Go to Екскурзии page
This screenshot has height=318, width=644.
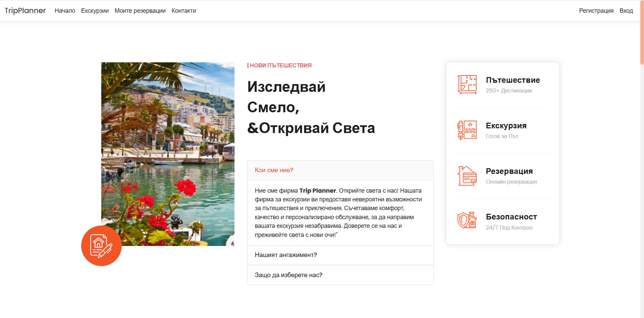[95, 11]
